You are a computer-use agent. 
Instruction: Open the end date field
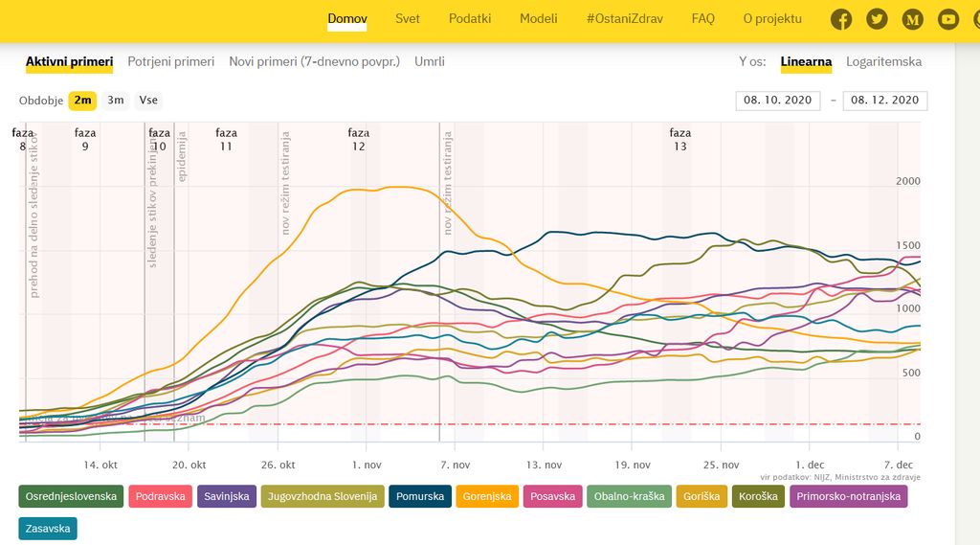pos(884,101)
